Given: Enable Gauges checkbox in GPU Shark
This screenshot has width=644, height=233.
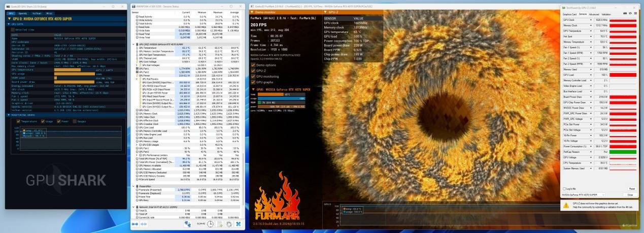Looking at the screenshot, I should pos(74,121).
